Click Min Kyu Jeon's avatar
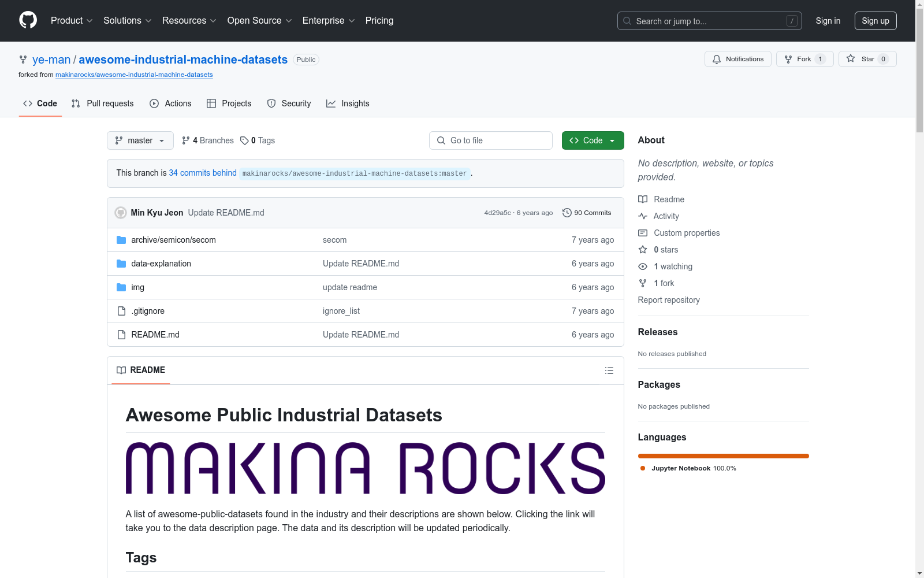The height and width of the screenshot is (578, 924). pyautogui.click(x=121, y=213)
